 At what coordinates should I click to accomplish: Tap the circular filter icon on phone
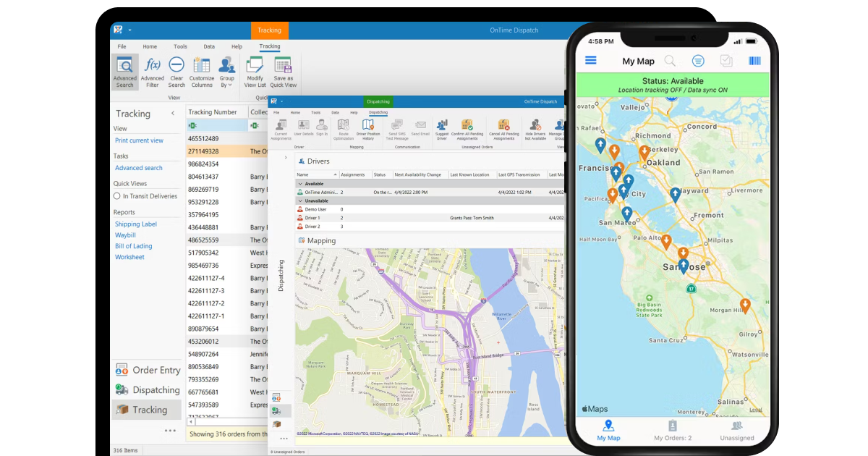(698, 61)
